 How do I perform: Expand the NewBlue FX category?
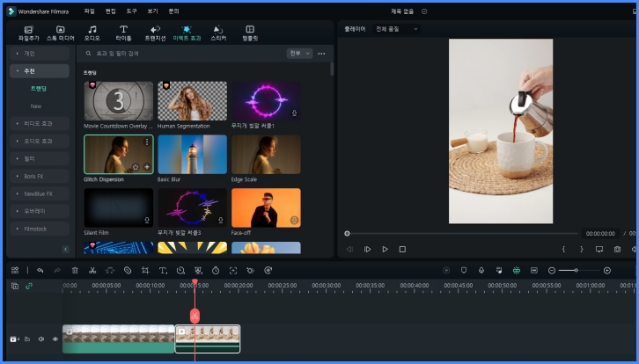(40, 193)
